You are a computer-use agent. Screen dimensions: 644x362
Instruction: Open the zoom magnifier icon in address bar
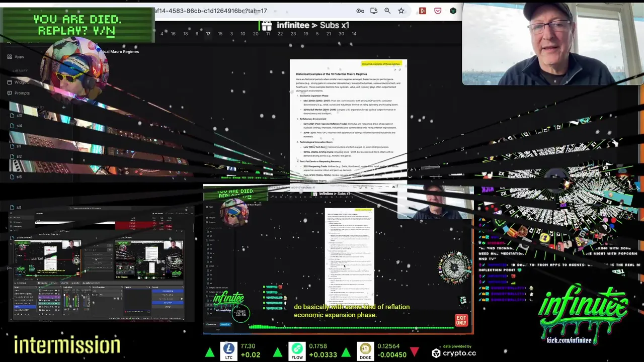(x=387, y=11)
